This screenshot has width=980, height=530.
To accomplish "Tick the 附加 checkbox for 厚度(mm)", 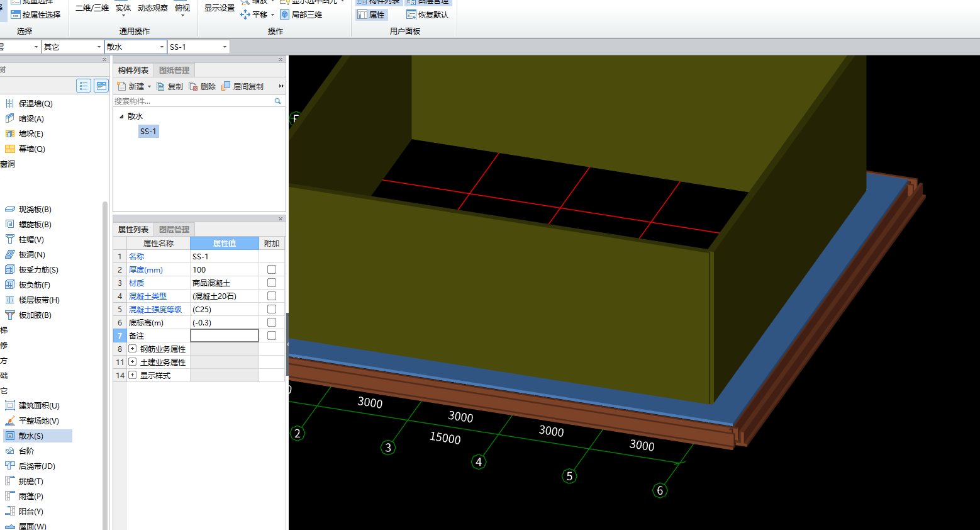I will pyautogui.click(x=272, y=269).
